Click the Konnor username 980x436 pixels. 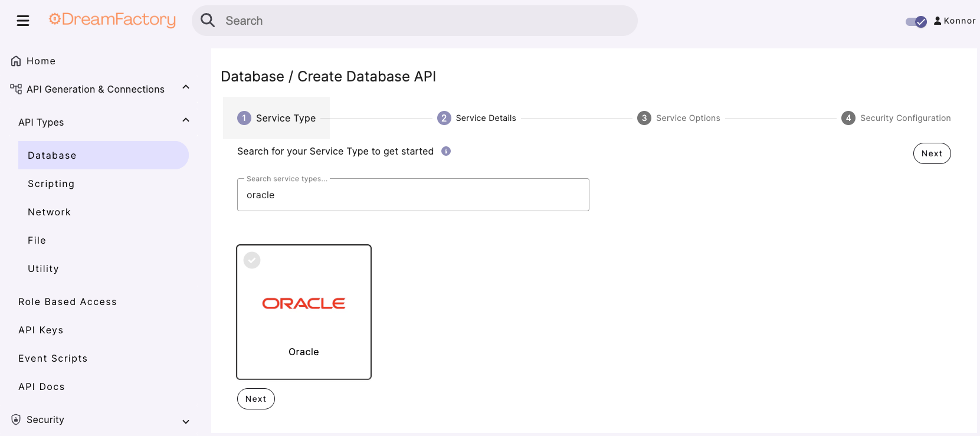959,21
